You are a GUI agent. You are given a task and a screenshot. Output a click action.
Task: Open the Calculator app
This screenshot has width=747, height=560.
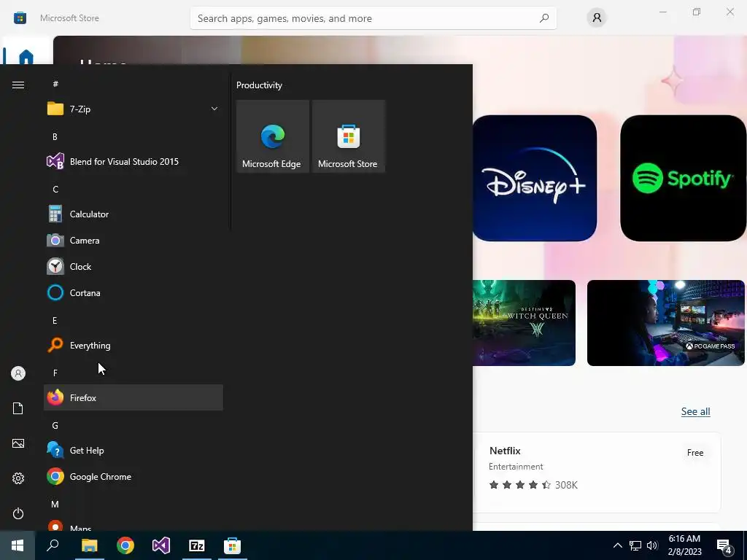[x=133, y=214]
